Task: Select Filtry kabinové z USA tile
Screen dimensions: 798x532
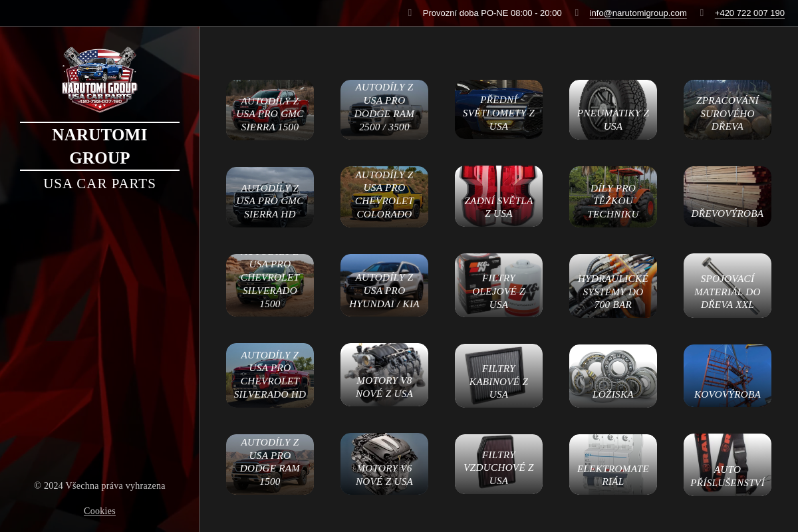Action: click(x=499, y=375)
